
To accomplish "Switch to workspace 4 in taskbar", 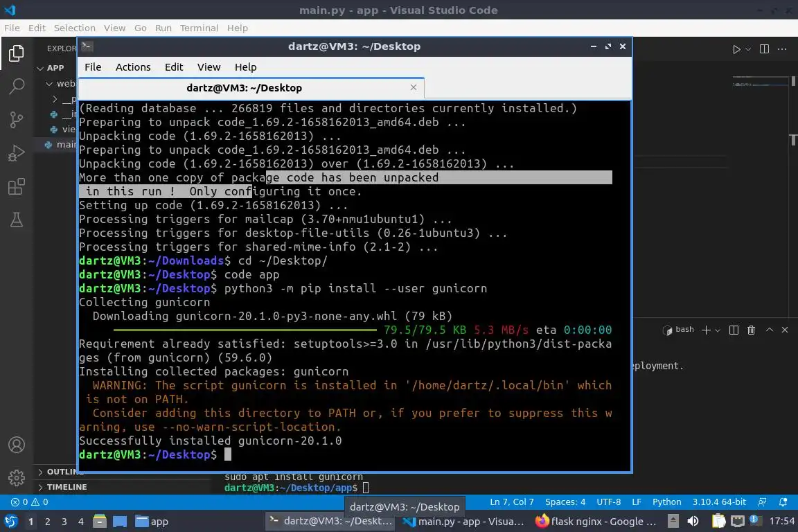I will pos(80,522).
